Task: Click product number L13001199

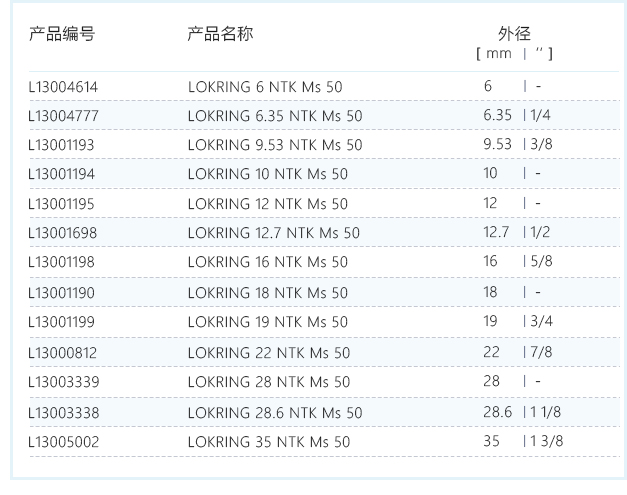Action: [x=61, y=322]
